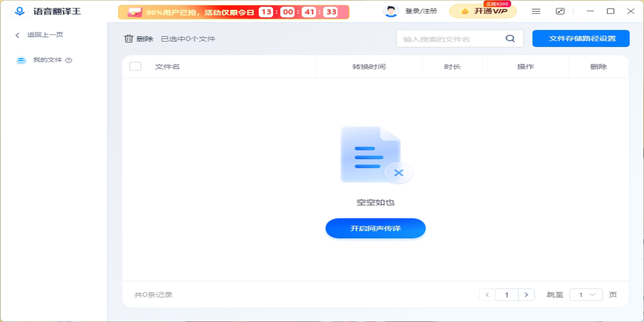Click the search magnifier icon
The image size is (644, 322).
tap(509, 38)
